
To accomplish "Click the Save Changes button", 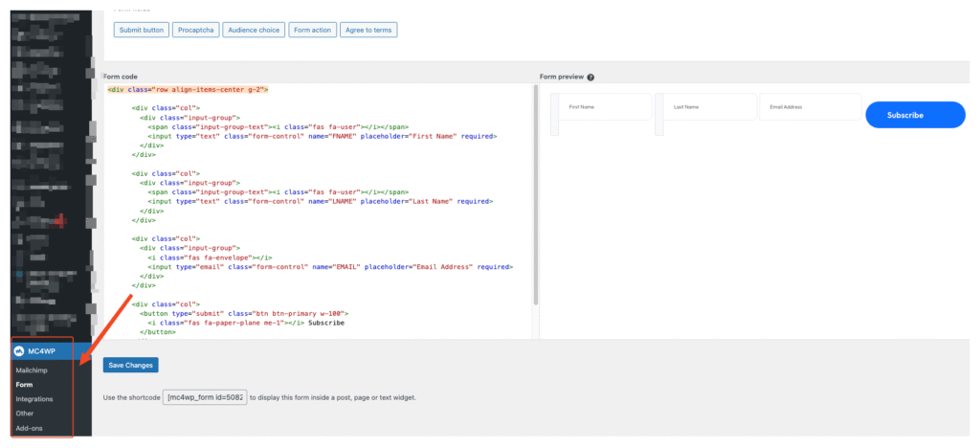I will click(130, 365).
